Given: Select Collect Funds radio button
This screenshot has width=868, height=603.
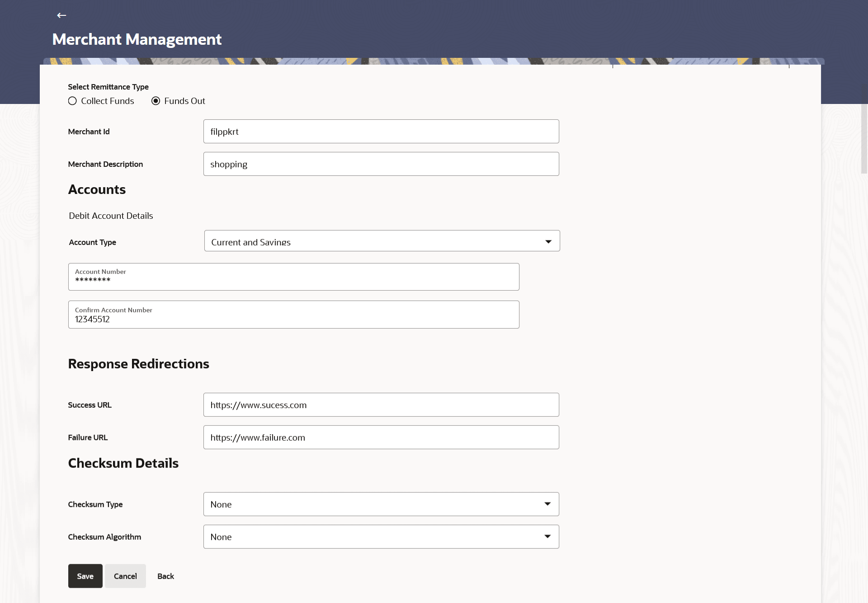Looking at the screenshot, I should pos(72,101).
